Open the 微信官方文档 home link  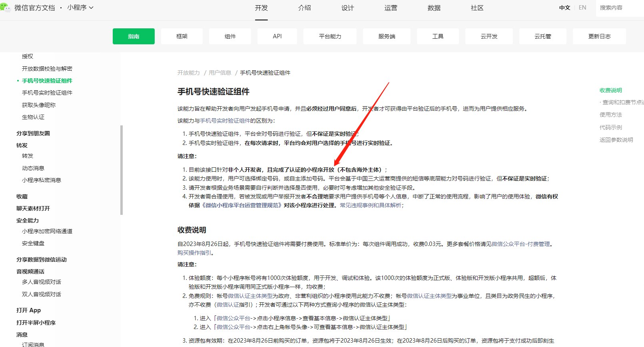pyautogui.click(x=35, y=8)
